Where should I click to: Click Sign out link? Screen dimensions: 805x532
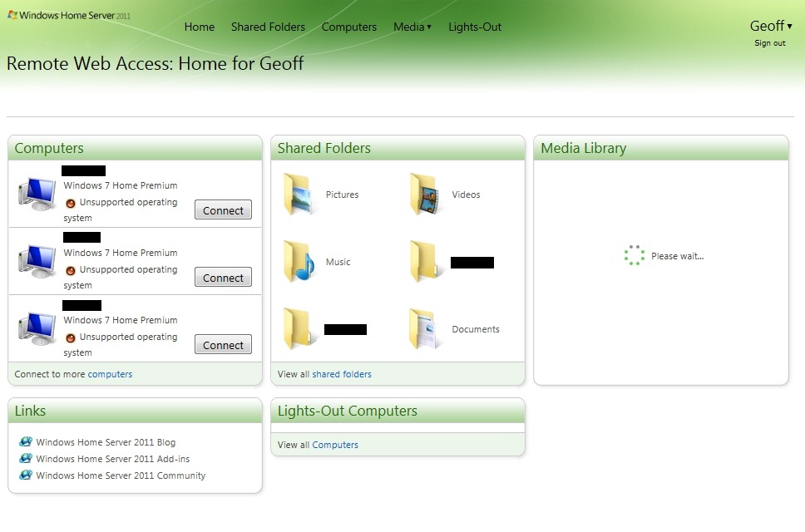point(769,43)
